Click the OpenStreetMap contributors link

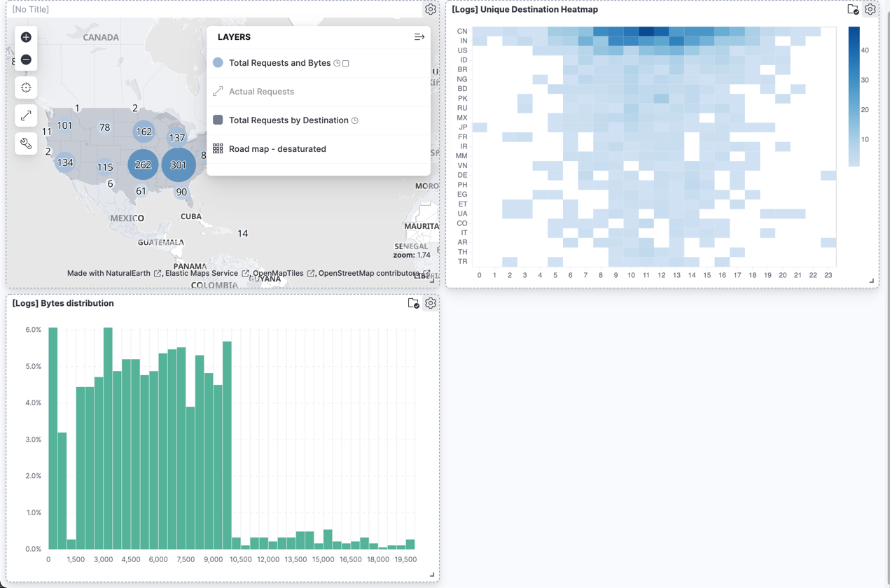click(368, 273)
